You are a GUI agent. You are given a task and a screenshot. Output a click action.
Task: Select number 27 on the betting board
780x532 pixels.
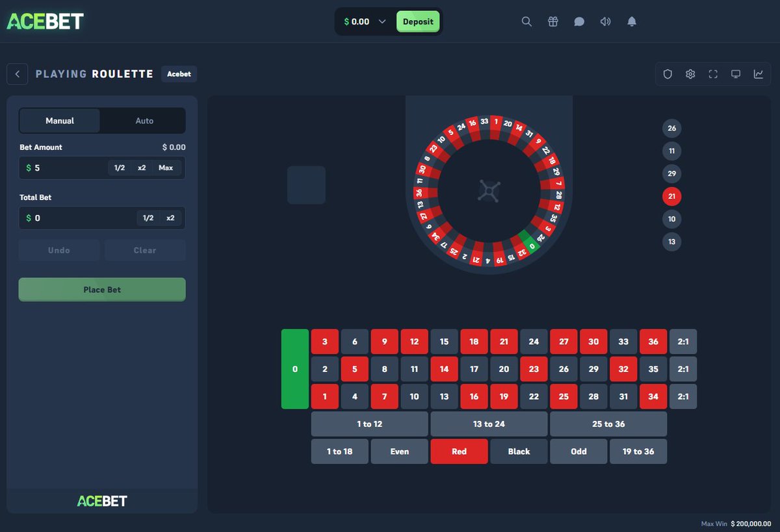click(x=564, y=342)
